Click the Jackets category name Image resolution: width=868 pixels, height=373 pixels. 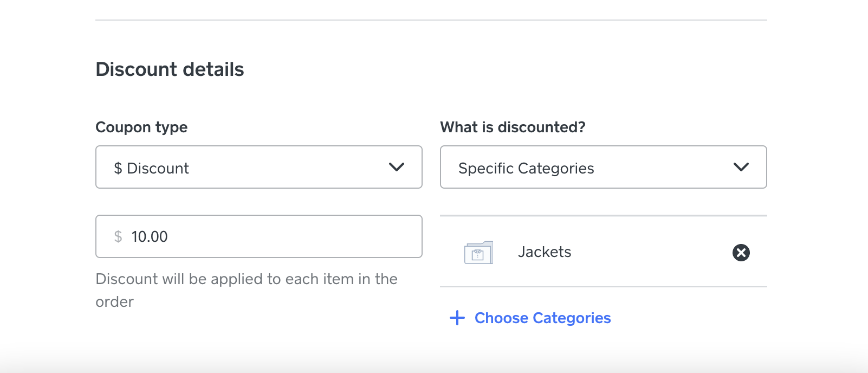point(545,252)
